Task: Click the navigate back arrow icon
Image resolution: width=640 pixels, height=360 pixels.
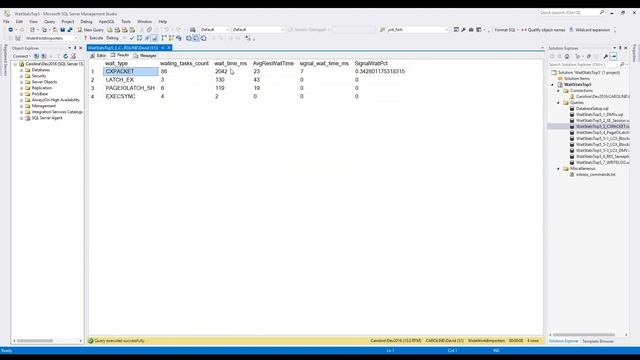Action: [x=11, y=30]
